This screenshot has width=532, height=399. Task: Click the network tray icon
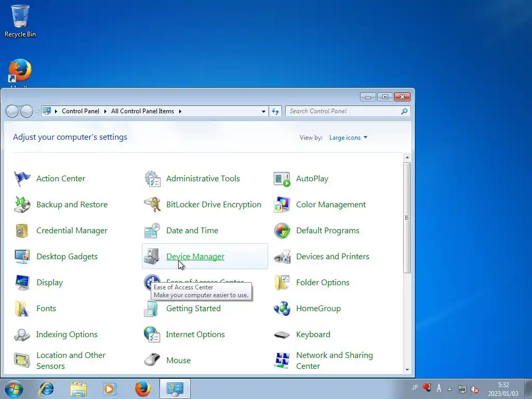click(462, 389)
